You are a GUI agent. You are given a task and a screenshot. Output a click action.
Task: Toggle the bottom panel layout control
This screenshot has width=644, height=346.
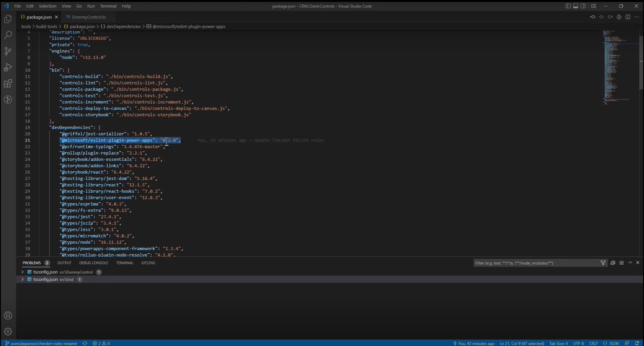click(575, 6)
